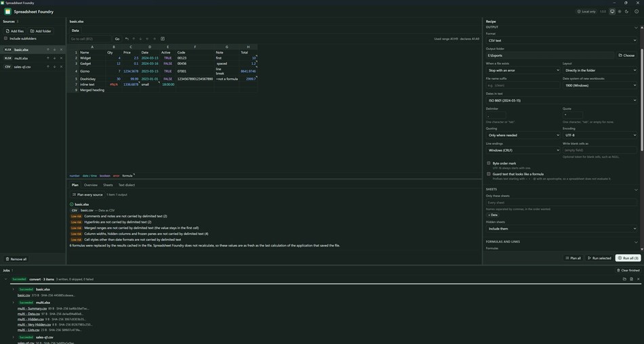The image size is (644, 344).
Task: Open the Hidden sheets dropdown showing Include them
Action: [561, 229]
